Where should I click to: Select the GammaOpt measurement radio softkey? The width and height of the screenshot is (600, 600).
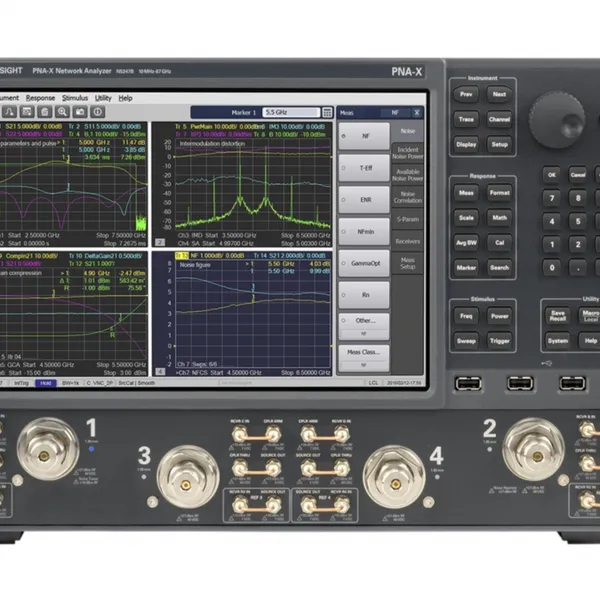tap(364, 263)
